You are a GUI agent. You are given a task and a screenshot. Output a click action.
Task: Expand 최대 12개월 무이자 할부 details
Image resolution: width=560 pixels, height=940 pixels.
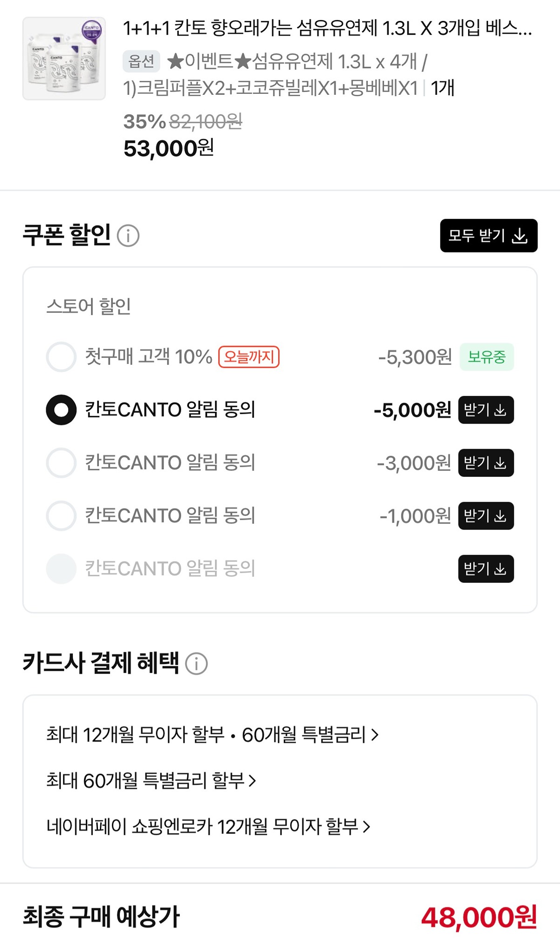(x=212, y=735)
